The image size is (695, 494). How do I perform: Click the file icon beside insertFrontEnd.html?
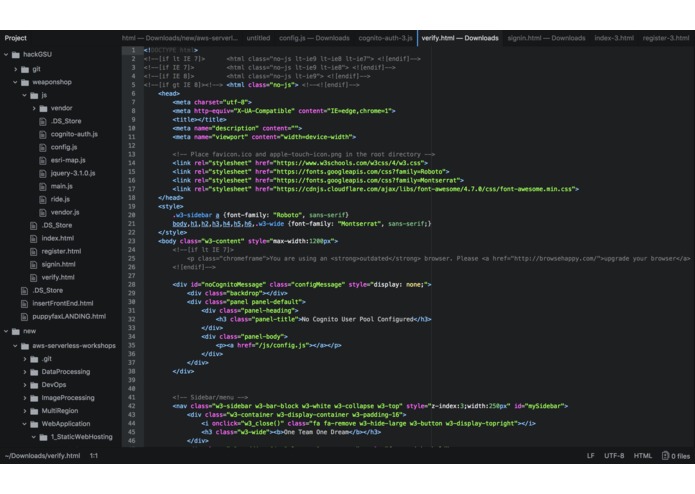(24, 303)
